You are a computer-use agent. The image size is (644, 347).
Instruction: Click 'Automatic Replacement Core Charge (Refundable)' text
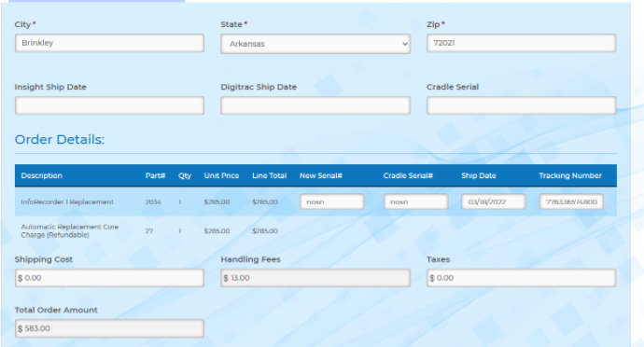click(x=69, y=230)
